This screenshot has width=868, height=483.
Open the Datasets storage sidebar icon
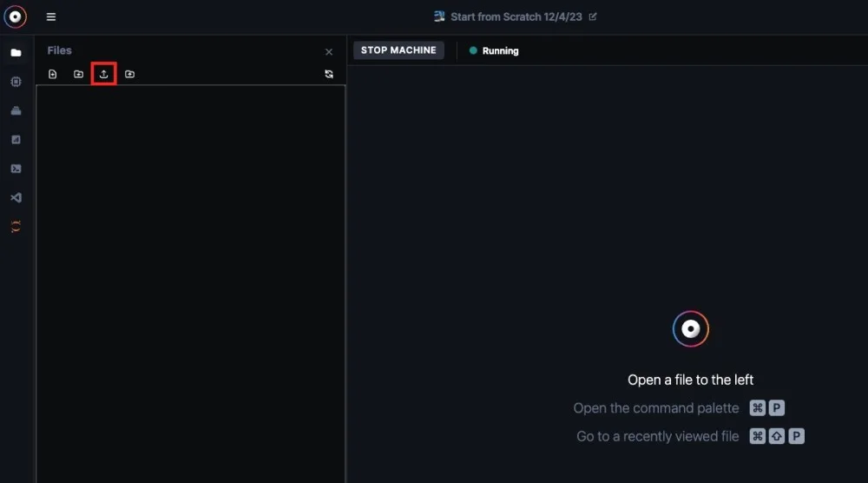pos(16,111)
